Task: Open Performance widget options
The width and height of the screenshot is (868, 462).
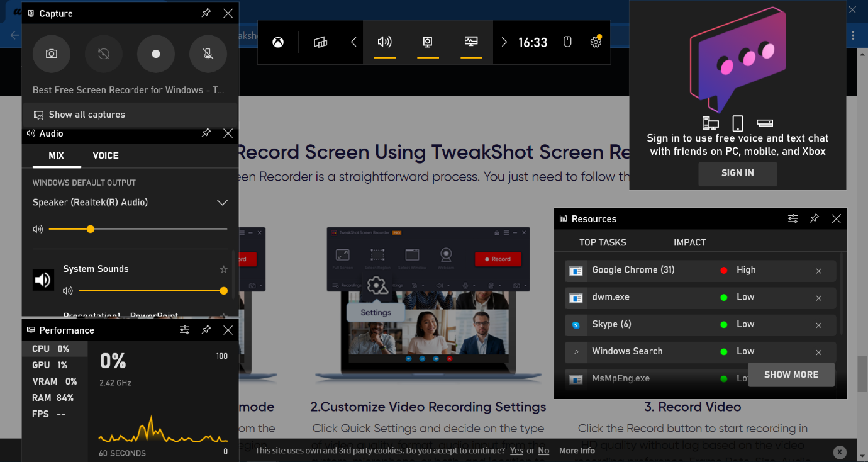Action: point(184,330)
